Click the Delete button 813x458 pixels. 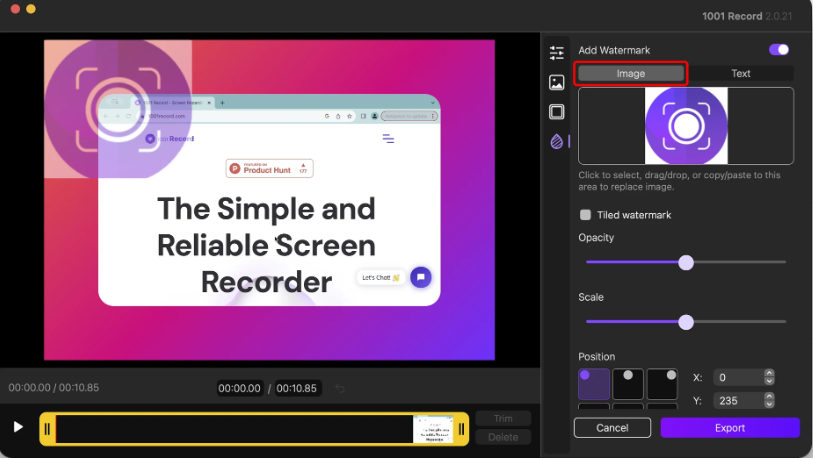pyautogui.click(x=503, y=437)
